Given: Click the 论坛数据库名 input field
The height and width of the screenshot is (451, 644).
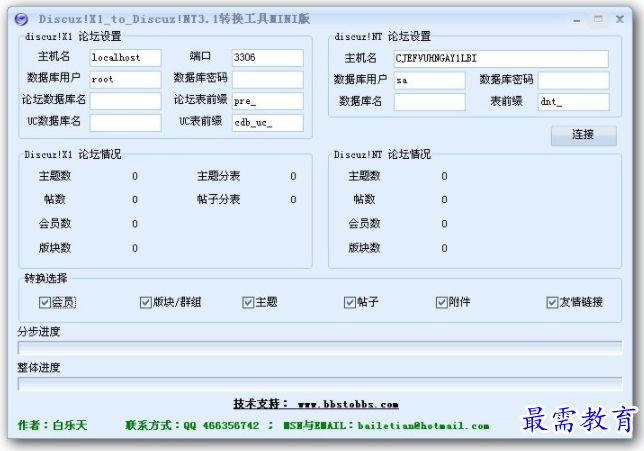Looking at the screenshot, I should 125,101.
